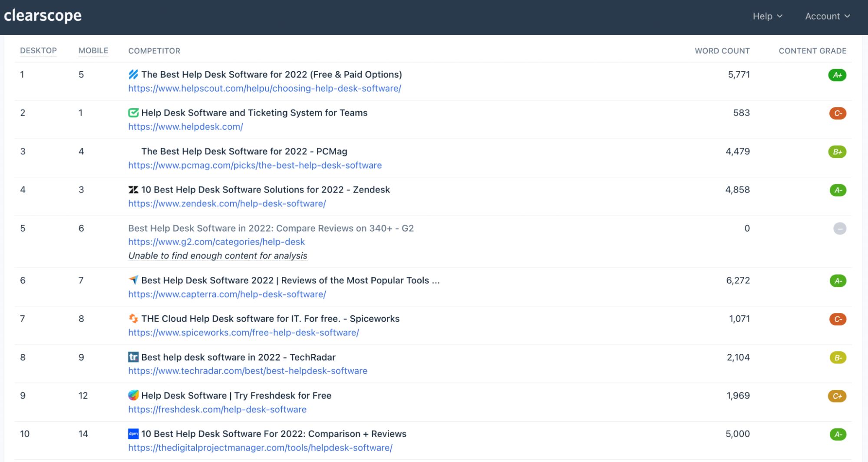Open the thedigitalprojectmanager.com helpdesk-software URL
The height and width of the screenshot is (462, 868).
tap(260, 448)
